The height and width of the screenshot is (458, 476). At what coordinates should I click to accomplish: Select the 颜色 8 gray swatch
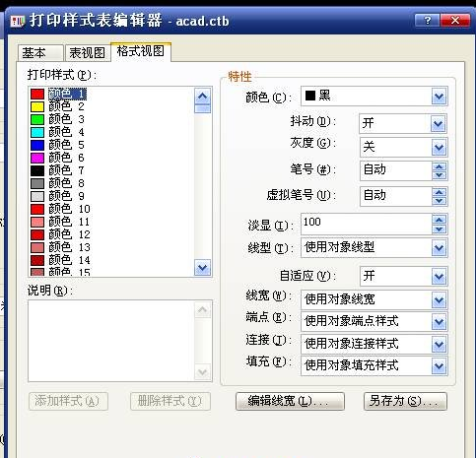[37, 183]
